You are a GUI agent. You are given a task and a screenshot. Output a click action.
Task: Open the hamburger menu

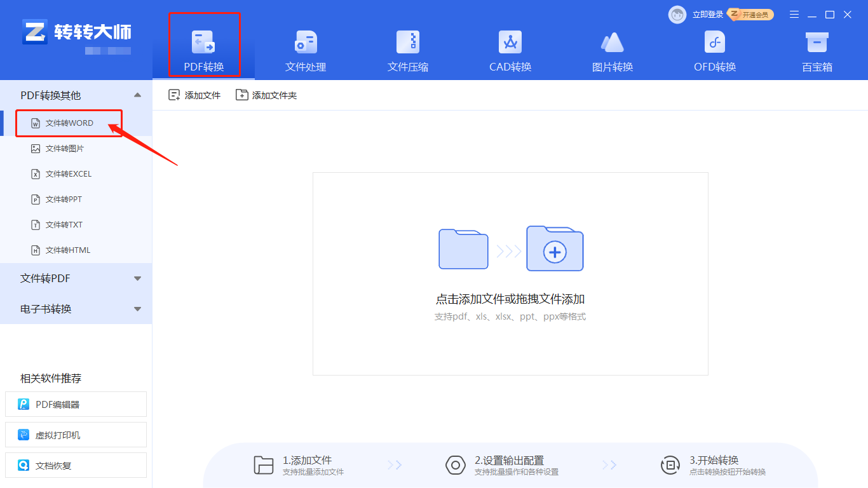click(794, 14)
